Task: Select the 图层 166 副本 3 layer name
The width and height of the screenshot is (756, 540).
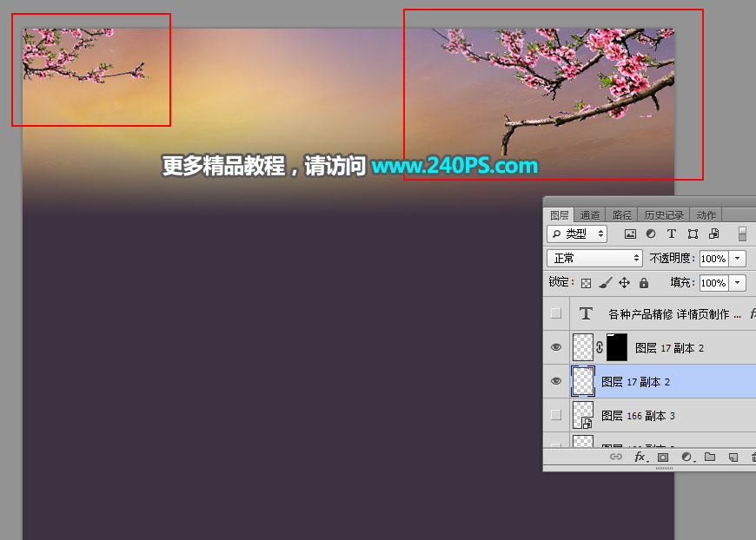Action: click(x=639, y=415)
